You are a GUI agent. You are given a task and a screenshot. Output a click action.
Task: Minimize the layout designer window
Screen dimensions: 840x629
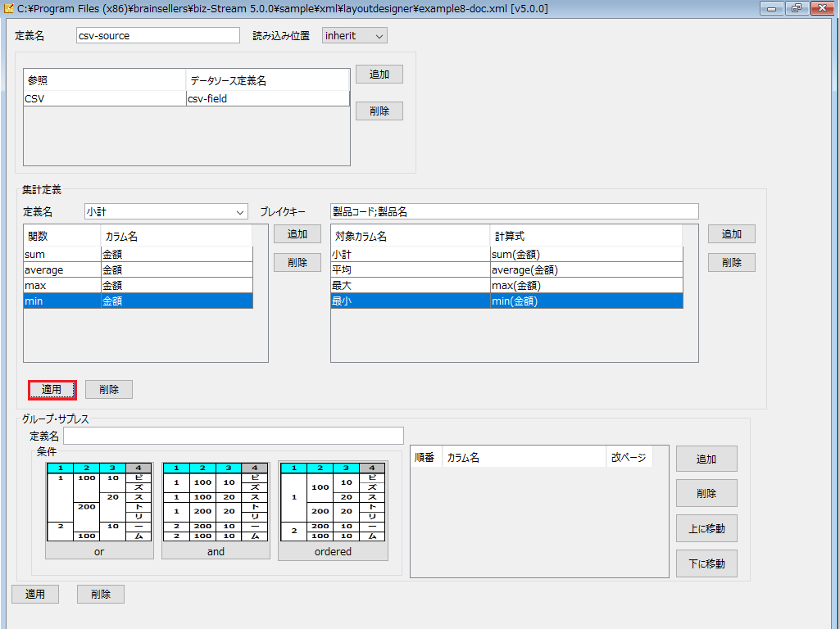point(771,8)
